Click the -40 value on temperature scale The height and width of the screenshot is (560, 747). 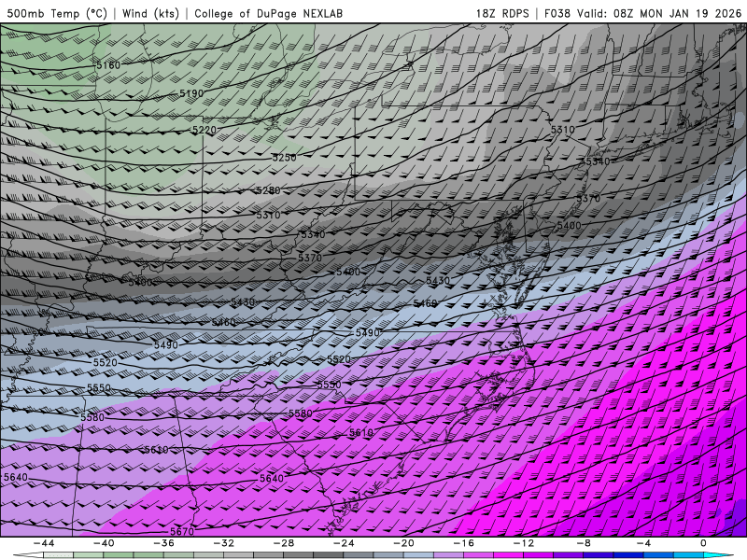(x=104, y=543)
